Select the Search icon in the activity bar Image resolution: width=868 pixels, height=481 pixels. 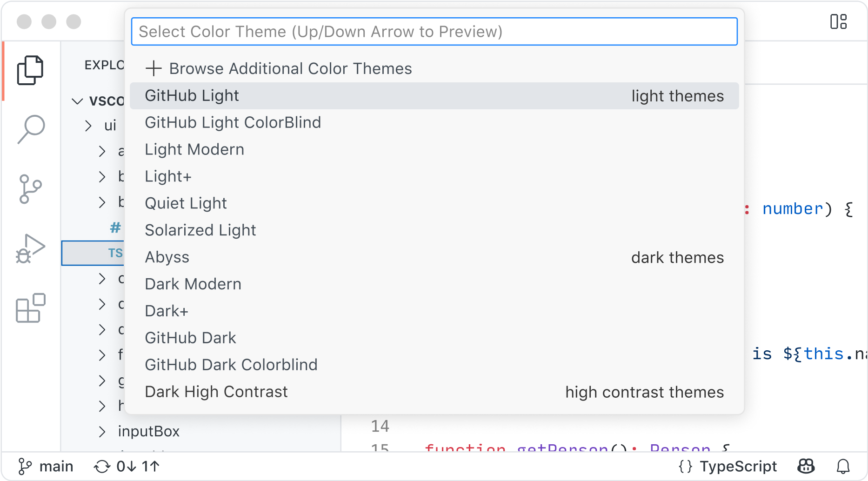pyautogui.click(x=30, y=129)
